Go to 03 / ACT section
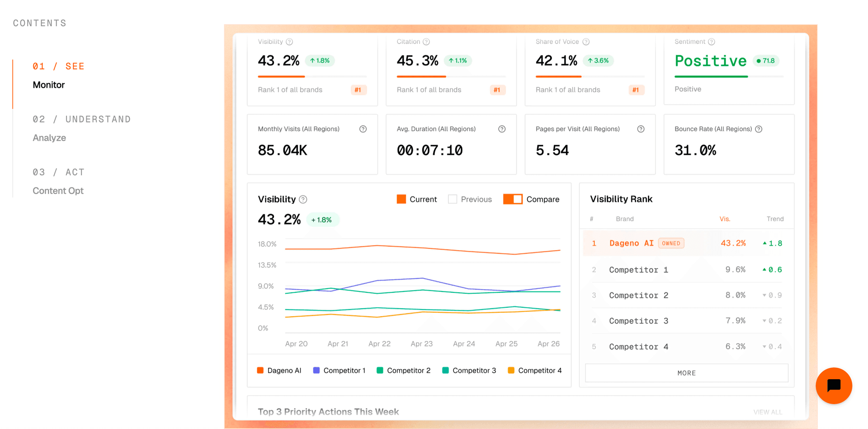Viewport: 868px width, 429px height. 58,172
